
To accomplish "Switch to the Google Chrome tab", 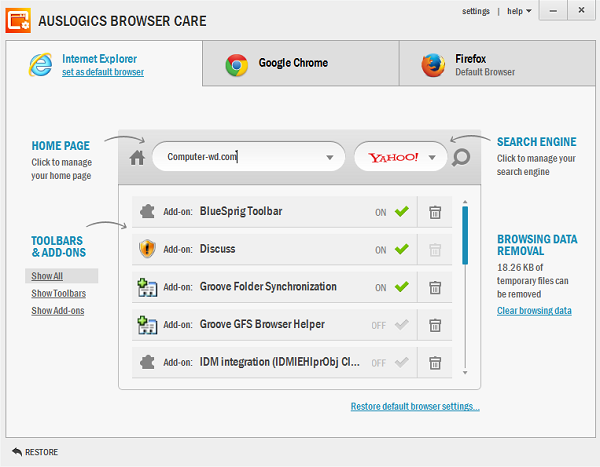I will tap(301, 64).
